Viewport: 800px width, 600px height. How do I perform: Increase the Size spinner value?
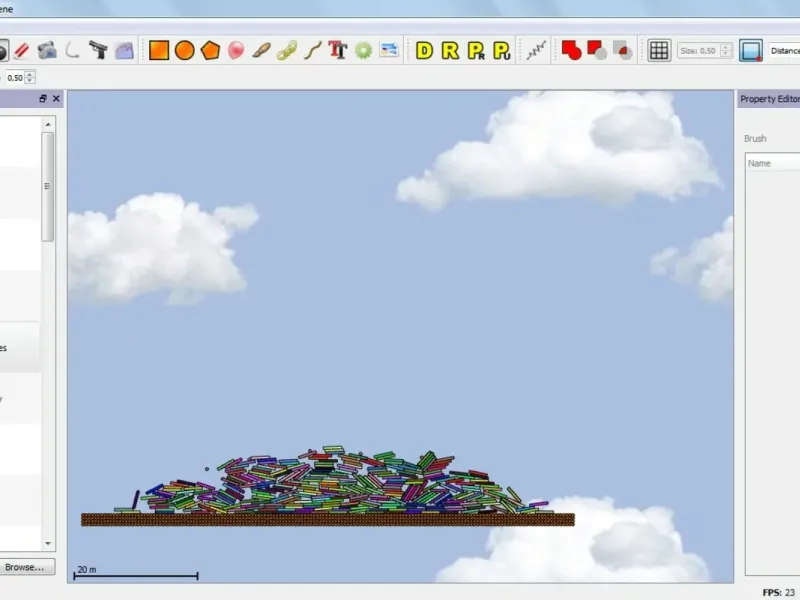pyautogui.click(x=726, y=46)
